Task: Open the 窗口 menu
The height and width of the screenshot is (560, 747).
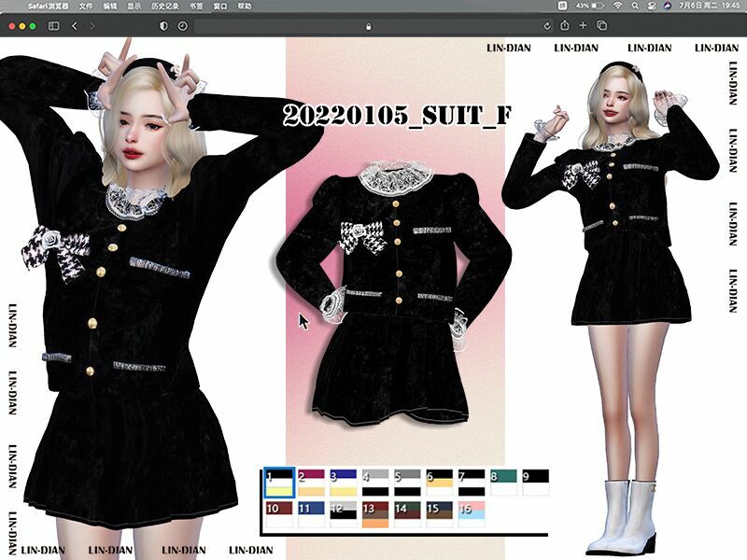Action: (x=219, y=7)
